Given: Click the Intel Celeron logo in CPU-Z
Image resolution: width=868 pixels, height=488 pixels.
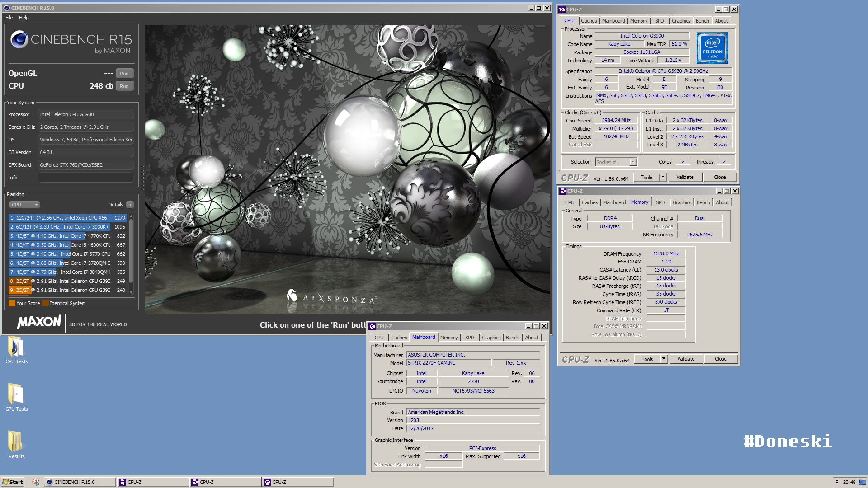Looking at the screenshot, I should 712,48.
